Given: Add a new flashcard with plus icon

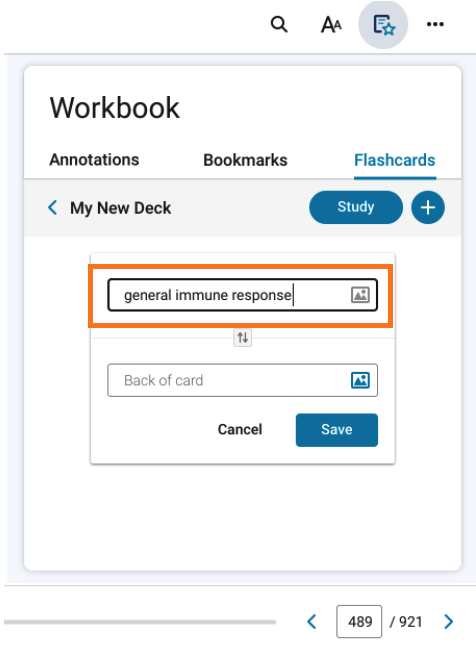Looking at the screenshot, I should click(427, 208).
